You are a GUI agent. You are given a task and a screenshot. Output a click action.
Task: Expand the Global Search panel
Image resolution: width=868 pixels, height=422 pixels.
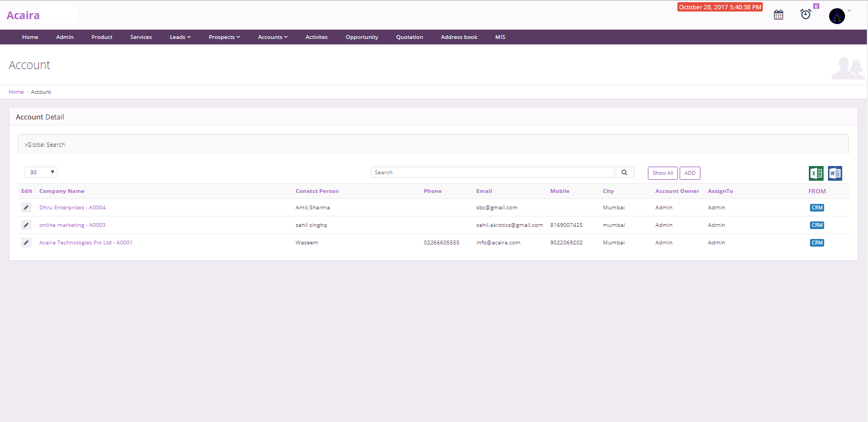[x=45, y=145]
